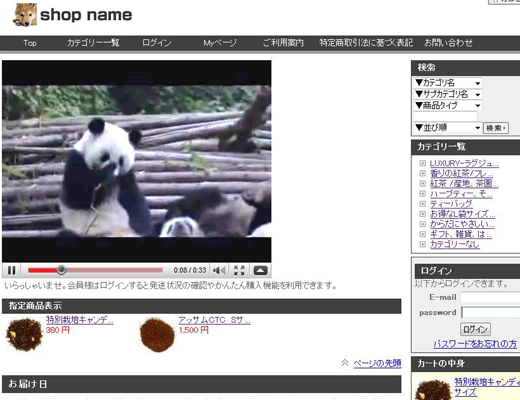Open the 商品タイプ dropdown
The image size is (520, 400).
click(448, 106)
